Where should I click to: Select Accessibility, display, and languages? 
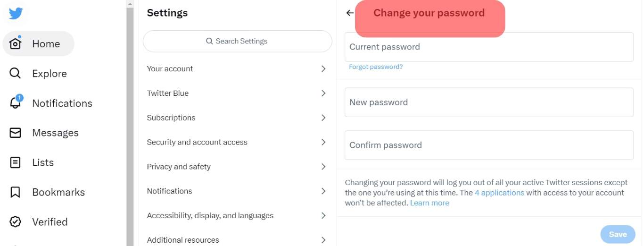(210, 216)
